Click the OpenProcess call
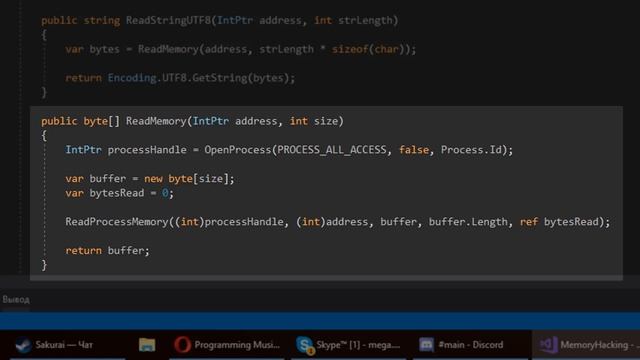 pyautogui.click(x=238, y=150)
